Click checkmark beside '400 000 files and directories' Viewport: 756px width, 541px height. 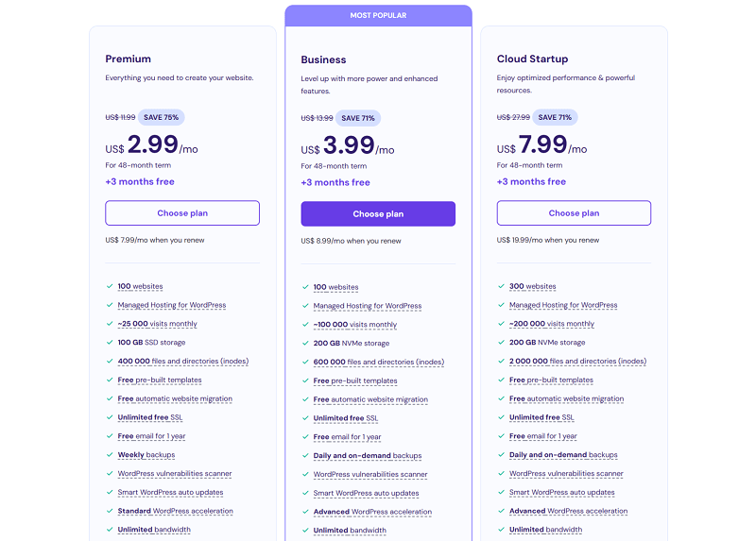click(x=110, y=362)
